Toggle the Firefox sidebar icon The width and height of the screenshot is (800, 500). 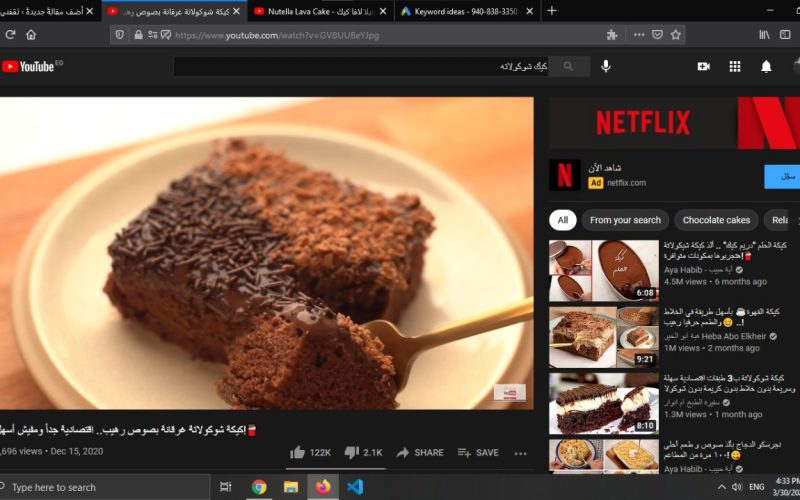785,35
